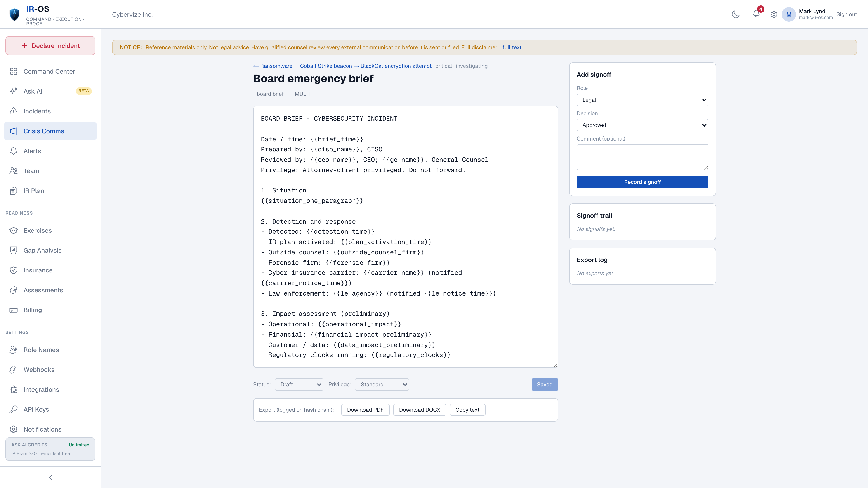The height and width of the screenshot is (488, 868).
Task: Click Record signoff button
Action: (x=642, y=182)
